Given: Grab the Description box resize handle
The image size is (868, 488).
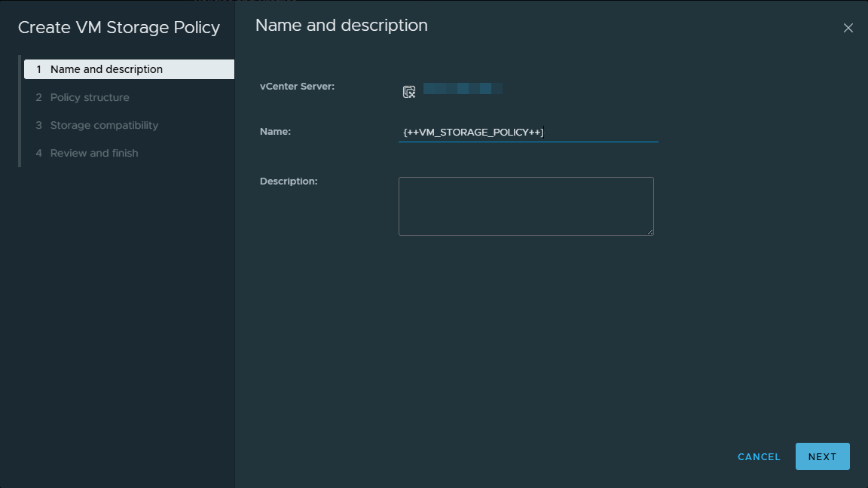Looking at the screenshot, I should (649, 231).
